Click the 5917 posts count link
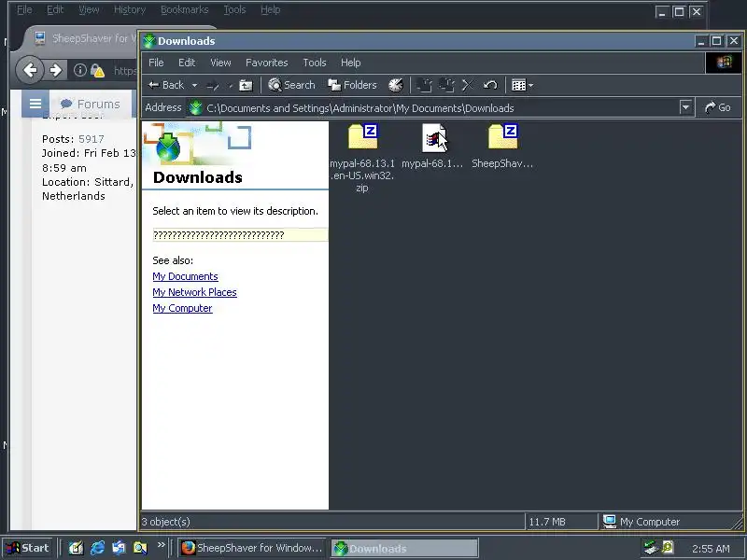 point(91,139)
